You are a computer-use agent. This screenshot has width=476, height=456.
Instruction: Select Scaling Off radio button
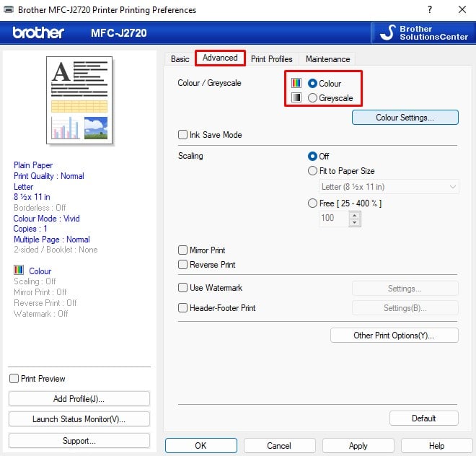pos(312,156)
